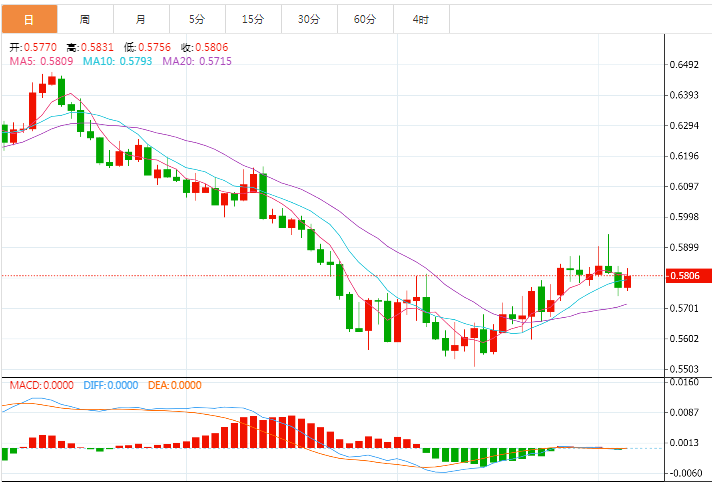Click the latest red candlestick on the chart
This screenshot has height=482, width=712.
tap(628, 282)
